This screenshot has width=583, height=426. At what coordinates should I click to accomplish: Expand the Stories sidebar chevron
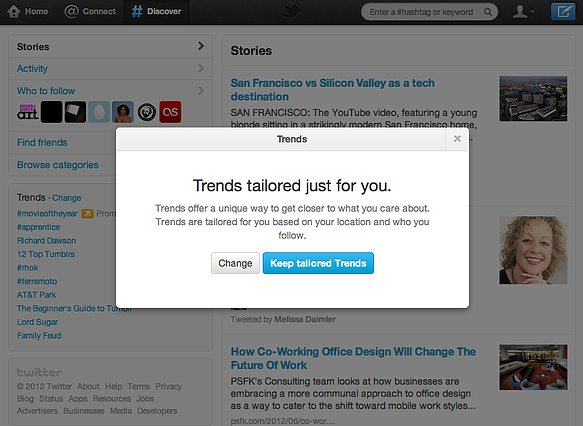(201, 46)
